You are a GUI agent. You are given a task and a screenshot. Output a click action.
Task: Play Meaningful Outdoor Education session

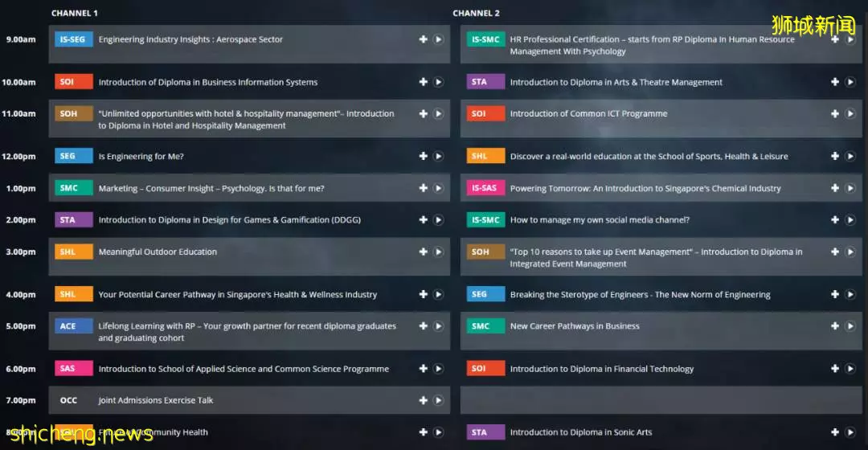click(439, 252)
